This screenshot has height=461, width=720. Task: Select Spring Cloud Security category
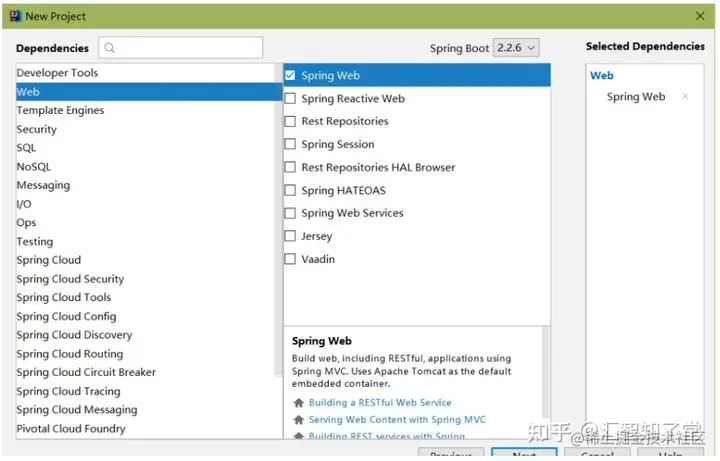(x=145, y=279)
